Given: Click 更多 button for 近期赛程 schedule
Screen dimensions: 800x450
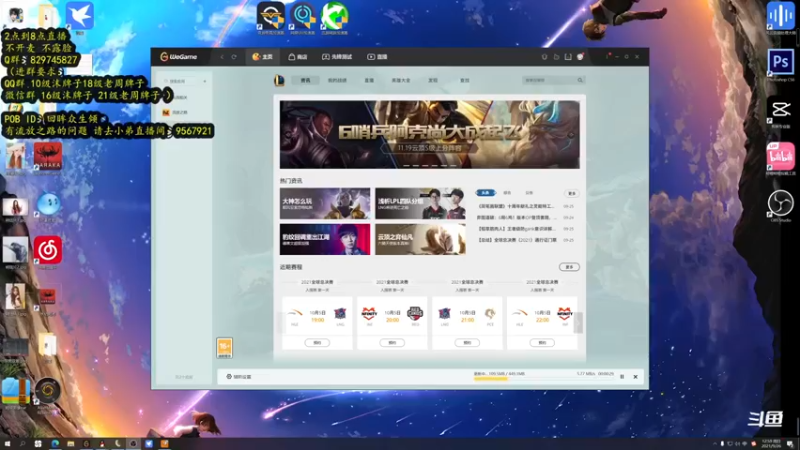Looking at the screenshot, I should pos(569,267).
